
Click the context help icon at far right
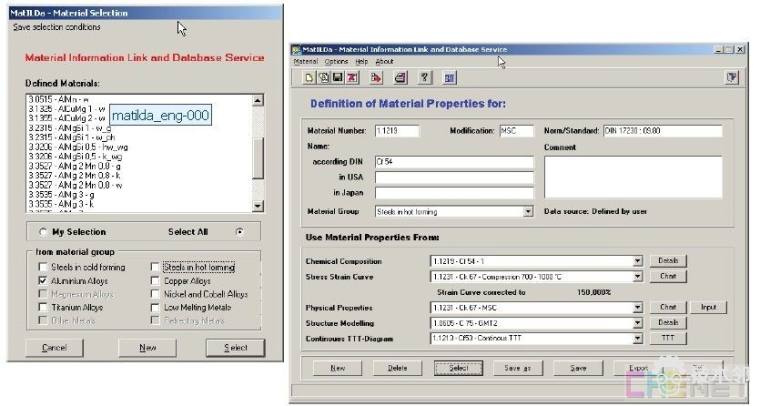pos(732,77)
